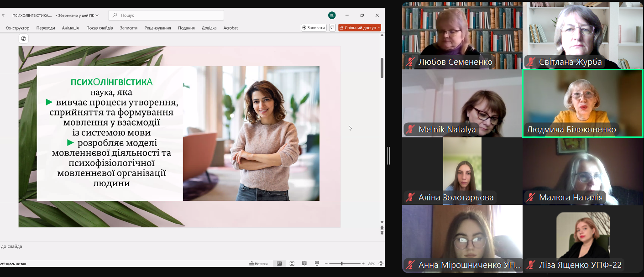Screen dimensions: 644x277
Task: Open Quick Access Toolbar customize arrow
Action: point(3,16)
